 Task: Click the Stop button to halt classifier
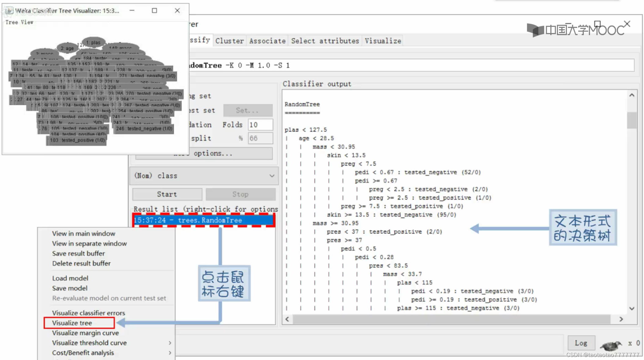240,194
